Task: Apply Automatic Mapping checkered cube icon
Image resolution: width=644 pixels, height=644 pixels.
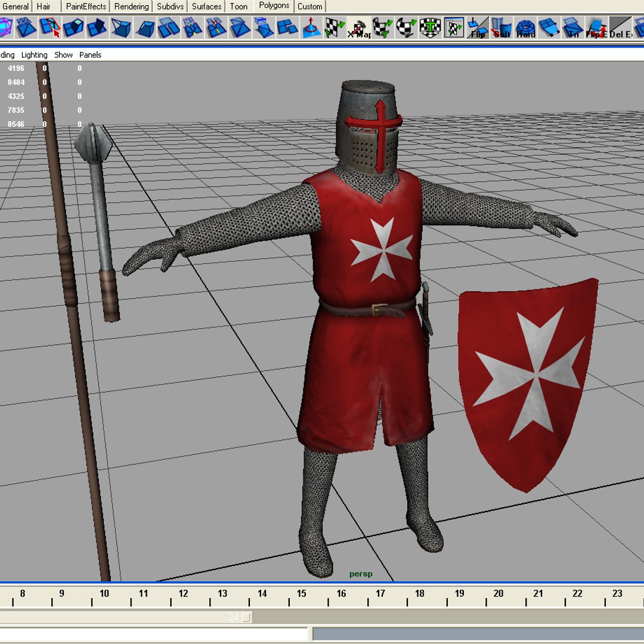Action: (x=430, y=28)
